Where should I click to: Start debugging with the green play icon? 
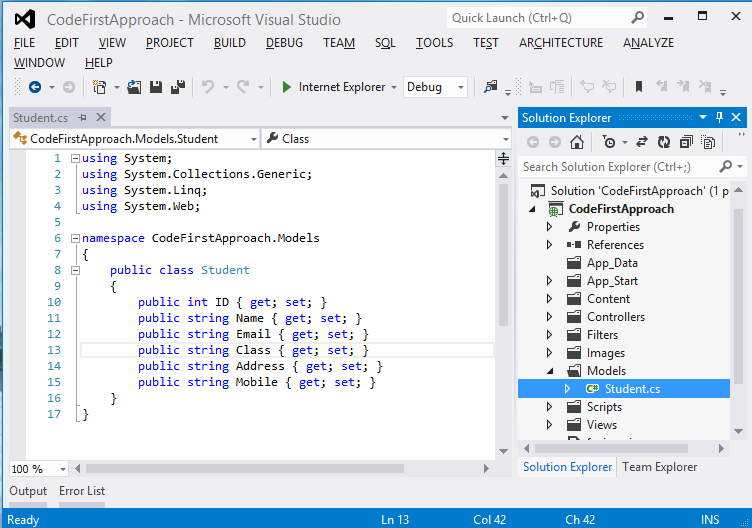(286, 87)
